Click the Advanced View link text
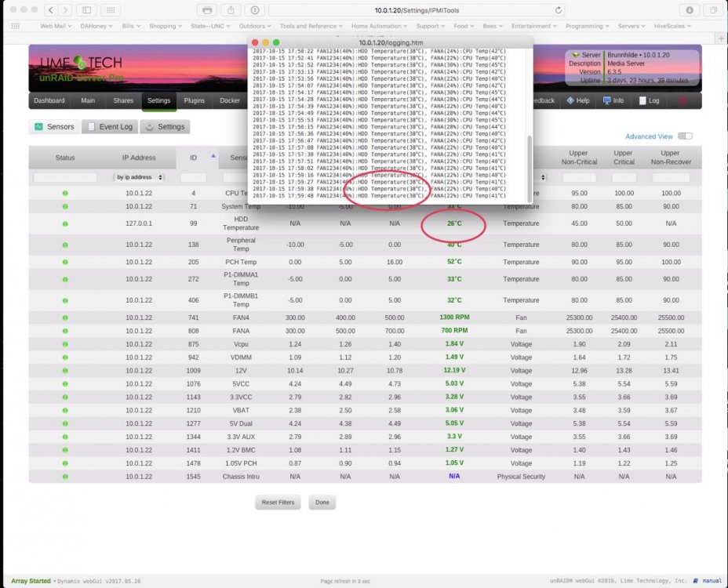The image size is (728, 588). click(649, 136)
